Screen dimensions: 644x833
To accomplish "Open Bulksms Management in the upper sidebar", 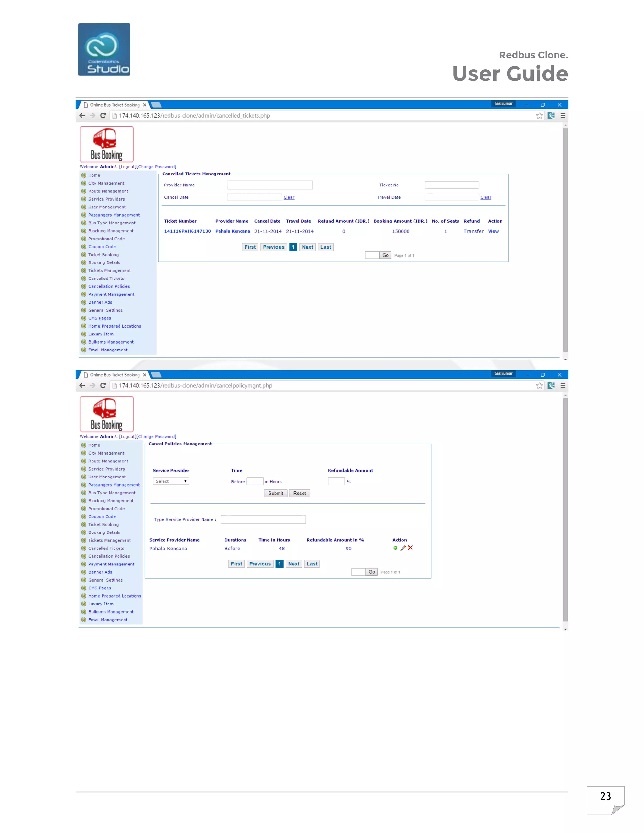I will pos(111,342).
